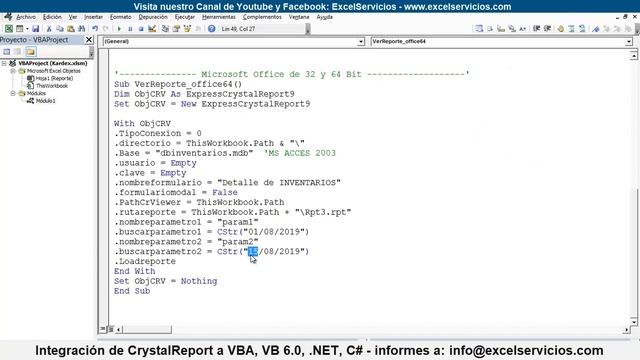
Task: Click the Find binoculars icon
Action: coord(82,29)
